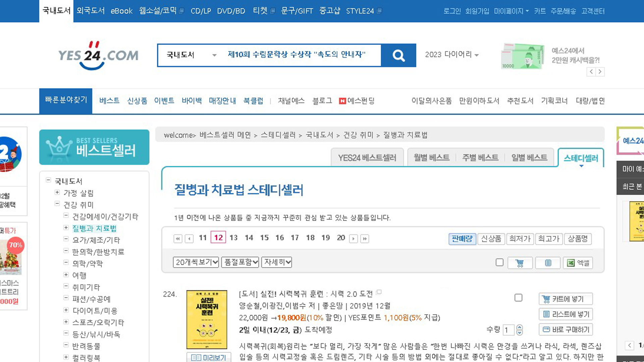Expand the 가정 살림 tree node
Screen dimensions: 644x362
(x=57, y=192)
